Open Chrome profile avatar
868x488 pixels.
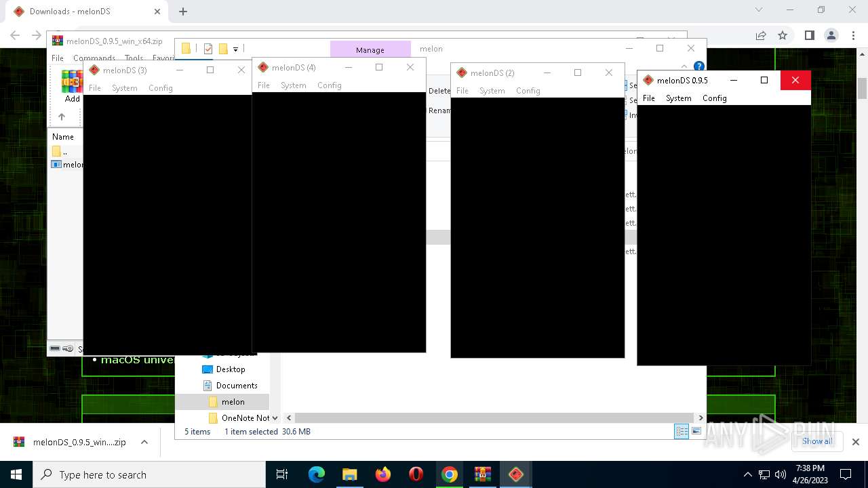click(x=831, y=35)
